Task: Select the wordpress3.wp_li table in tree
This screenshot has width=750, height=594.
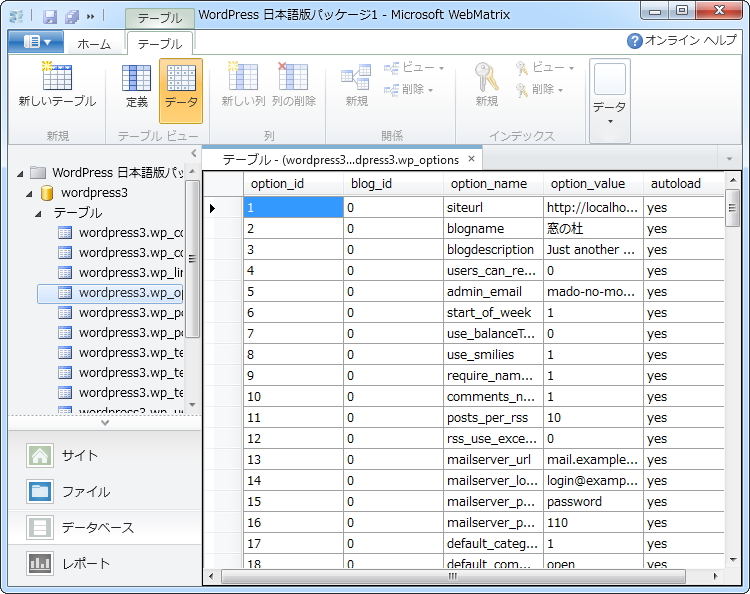Action: [131, 272]
